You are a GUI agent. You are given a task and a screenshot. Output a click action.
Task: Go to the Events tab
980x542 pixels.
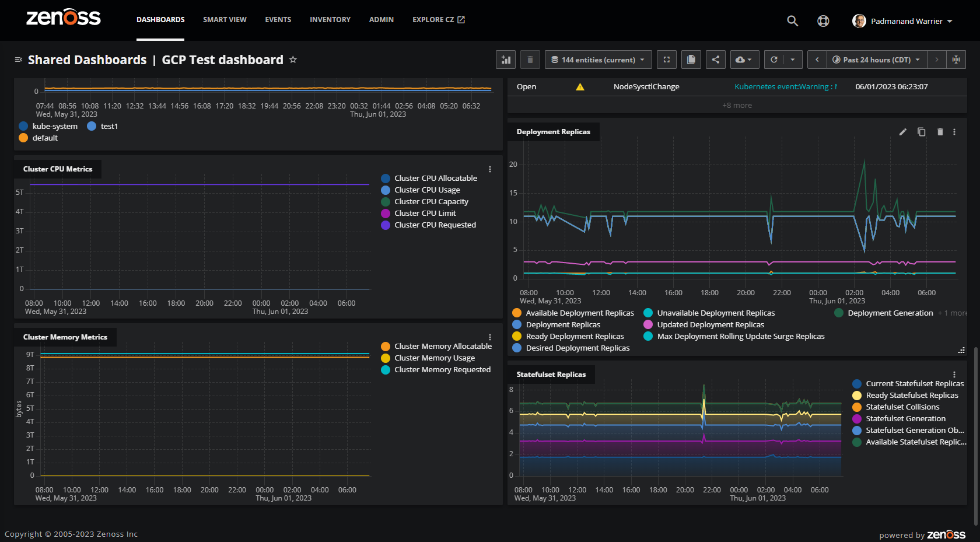click(x=278, y=20)
